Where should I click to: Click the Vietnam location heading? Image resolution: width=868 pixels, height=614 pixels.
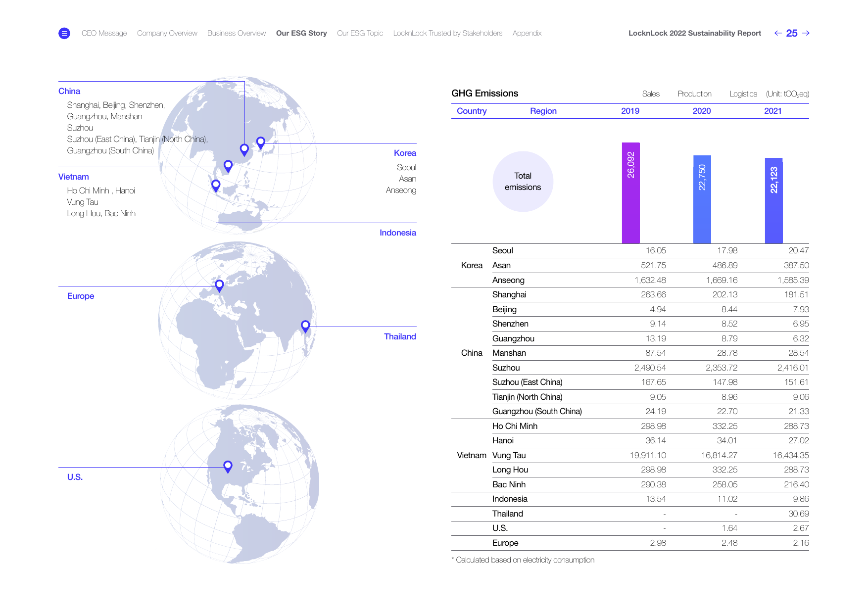tap(74, 177)
